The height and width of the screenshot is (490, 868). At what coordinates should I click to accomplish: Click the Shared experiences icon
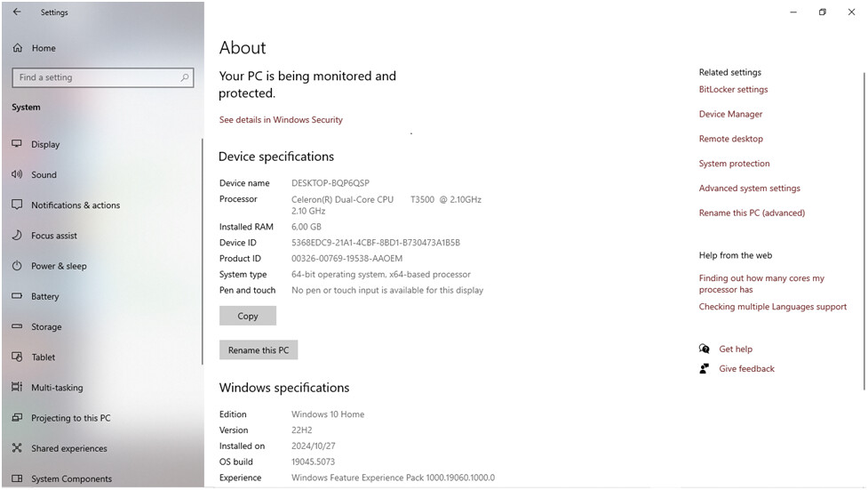tap(17, 448)
